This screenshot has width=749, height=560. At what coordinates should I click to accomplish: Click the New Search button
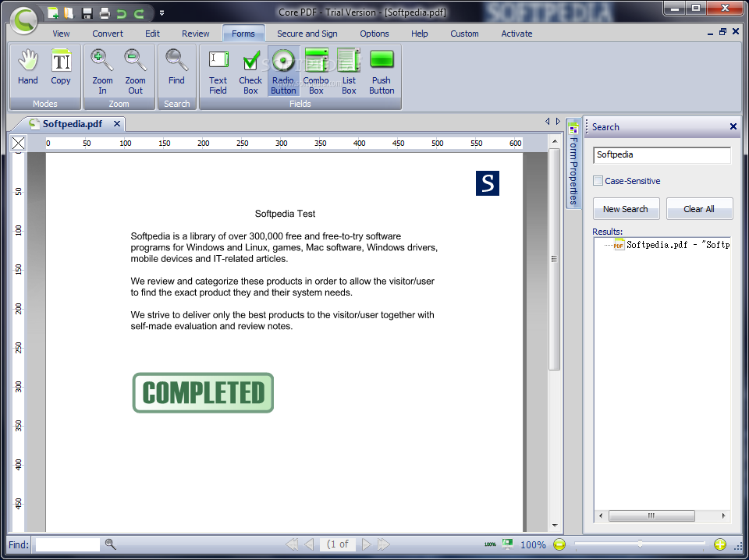[626, 208]
